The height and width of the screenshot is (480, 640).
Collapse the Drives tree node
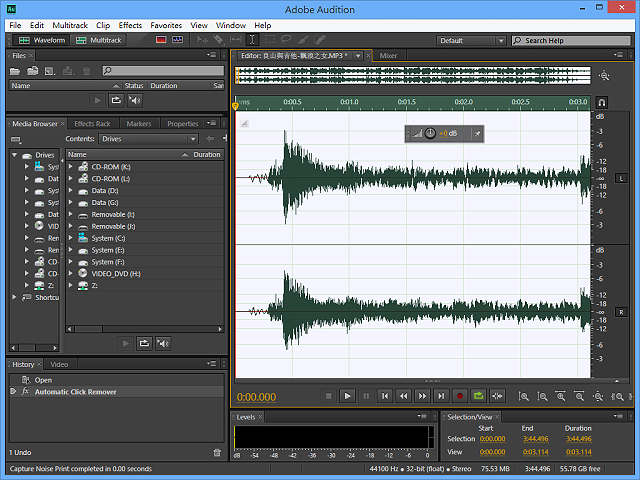click(14, 155)
